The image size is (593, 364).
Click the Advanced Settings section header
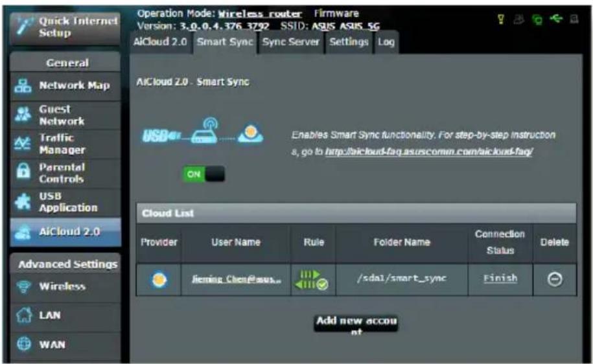(x=65, y=264)
